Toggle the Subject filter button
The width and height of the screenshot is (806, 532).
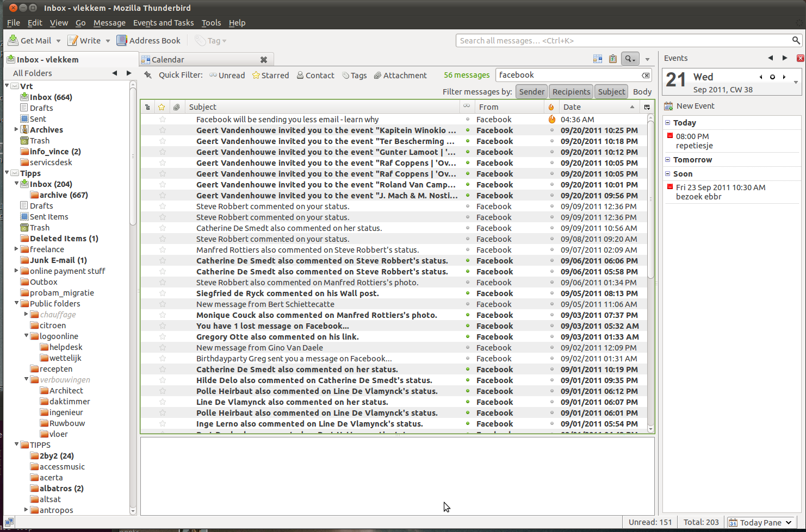click(611, 92)
